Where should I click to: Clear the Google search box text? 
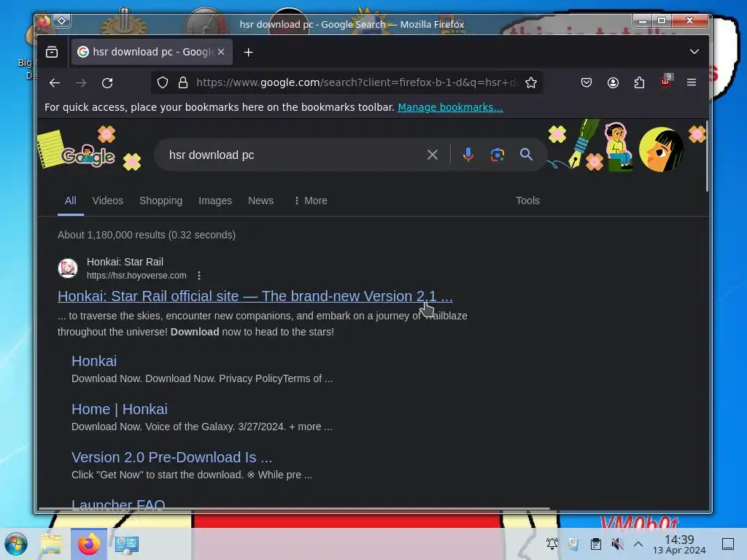point(432,155)
